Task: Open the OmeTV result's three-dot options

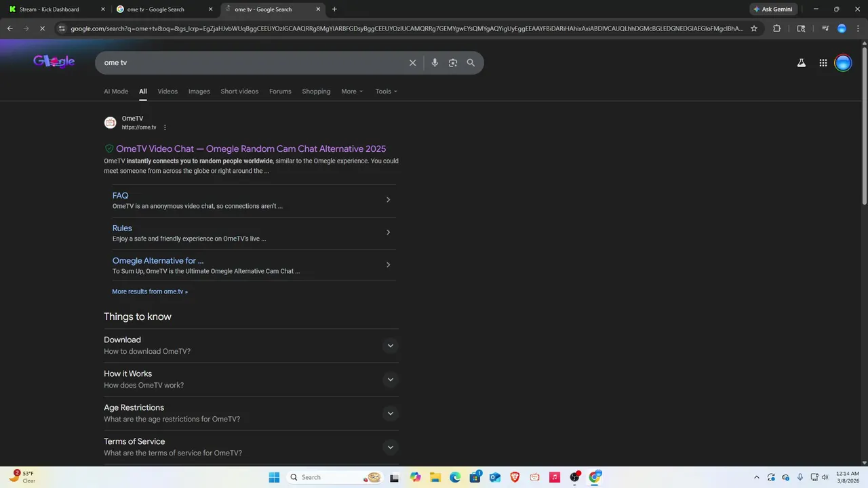Action: (x=165, y=127)
